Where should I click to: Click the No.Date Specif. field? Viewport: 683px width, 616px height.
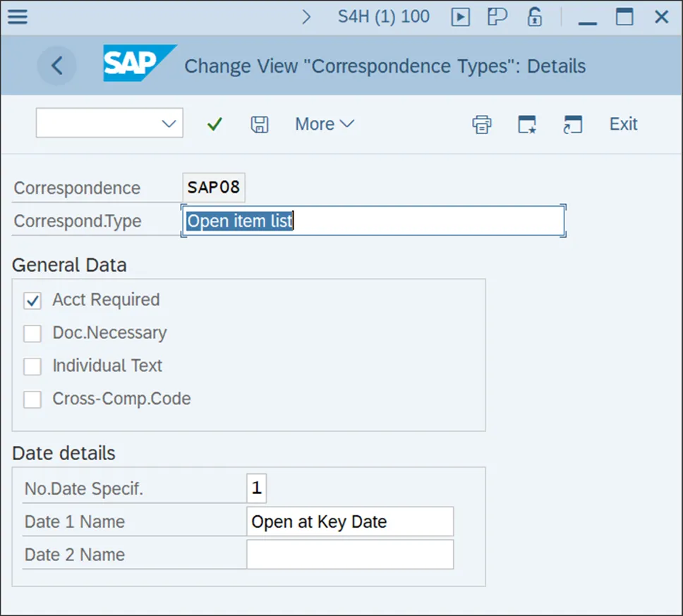[x=256, y=488]
